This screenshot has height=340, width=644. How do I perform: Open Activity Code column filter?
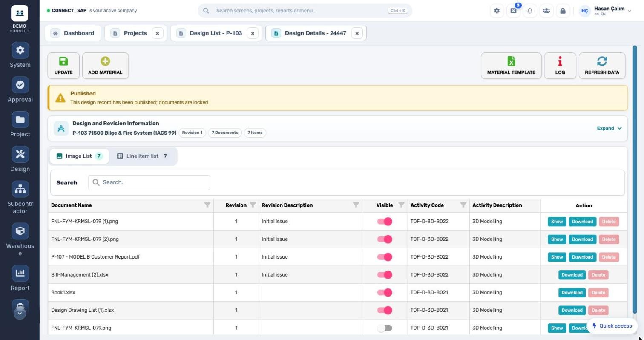pos(463,205)
